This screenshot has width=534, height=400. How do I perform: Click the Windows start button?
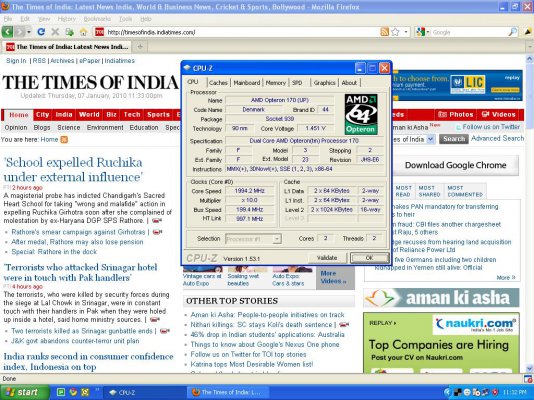[25, 392]
